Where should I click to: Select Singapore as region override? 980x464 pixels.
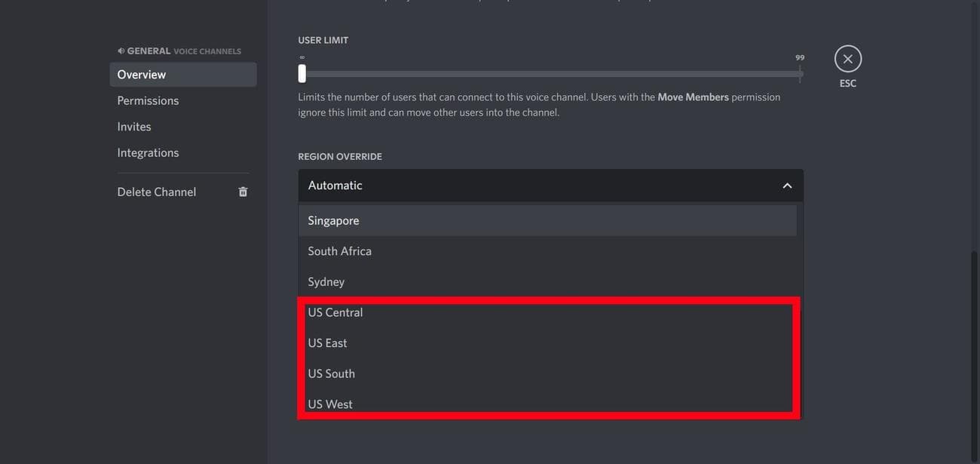(x=333, y=220)
